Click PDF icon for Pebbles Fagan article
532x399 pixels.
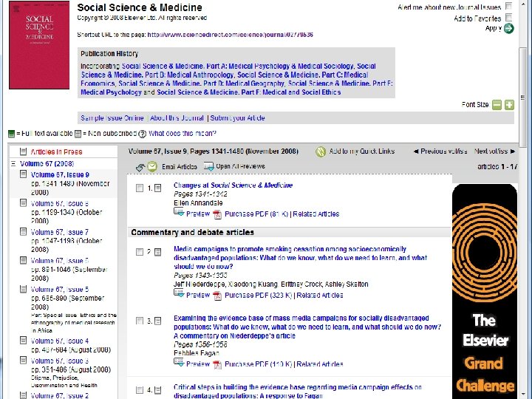(217, 365)
